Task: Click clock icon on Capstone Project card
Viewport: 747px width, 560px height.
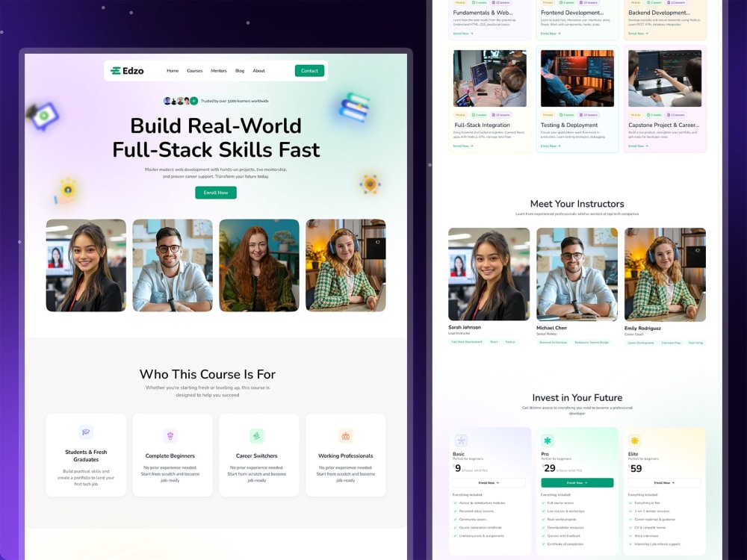Action: pos(649,115)
